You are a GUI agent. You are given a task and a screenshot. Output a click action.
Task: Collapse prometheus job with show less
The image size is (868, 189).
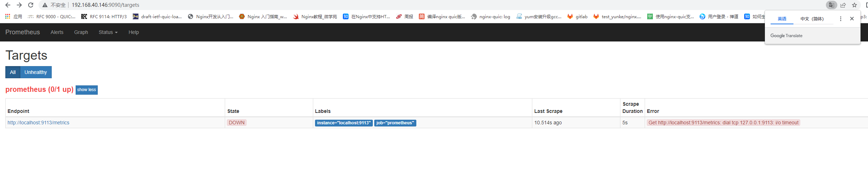(87, 90)
